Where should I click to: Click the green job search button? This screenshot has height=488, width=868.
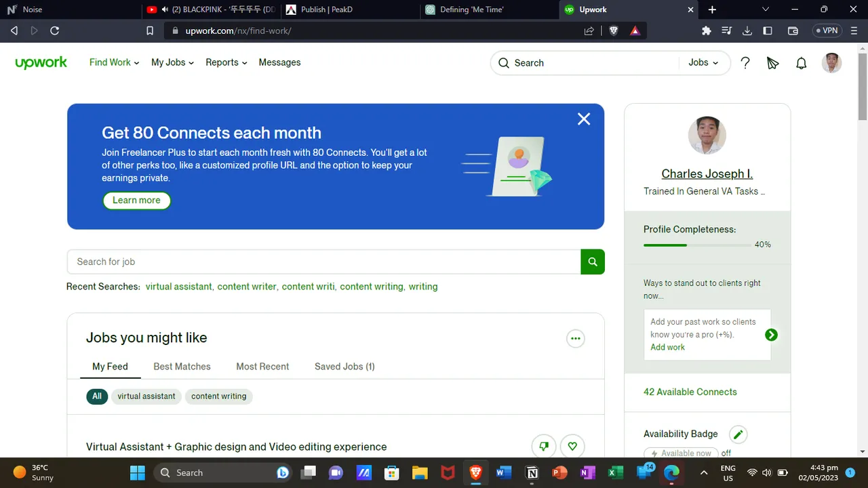593,262
